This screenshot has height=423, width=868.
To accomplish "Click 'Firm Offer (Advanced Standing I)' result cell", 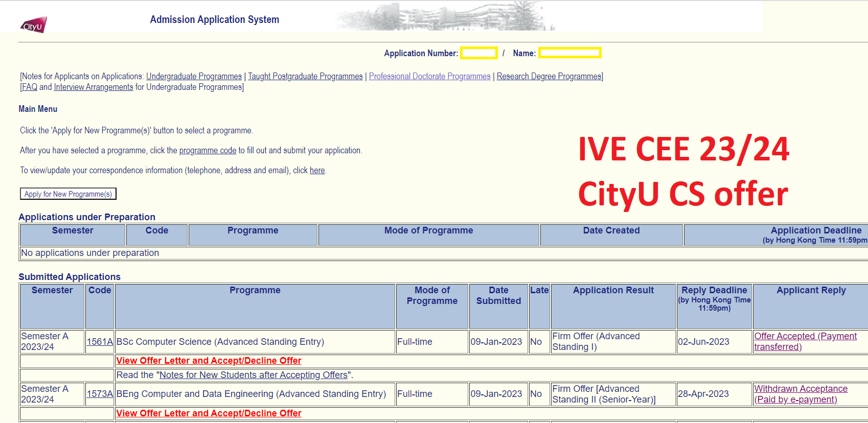I will [x=613, y=341].
